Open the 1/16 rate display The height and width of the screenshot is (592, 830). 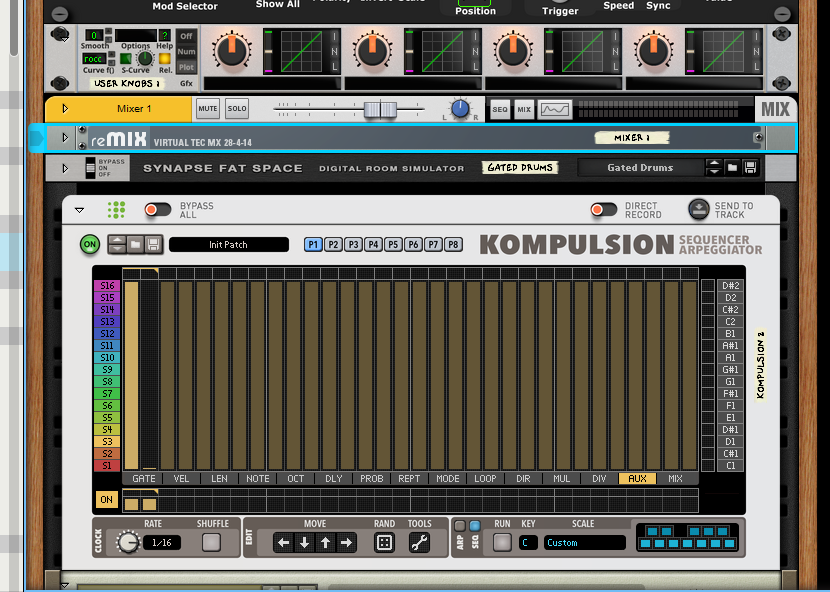coord(161,543)
